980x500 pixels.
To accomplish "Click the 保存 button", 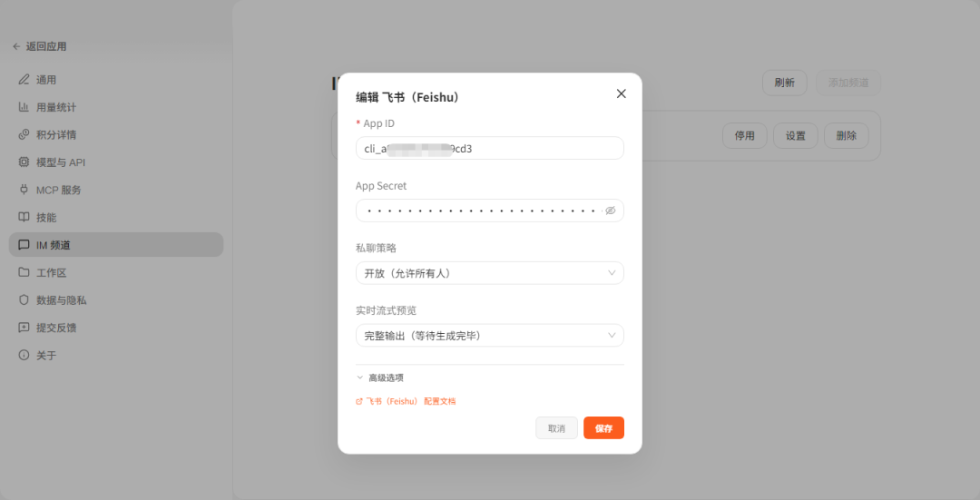I will pos(603,428).
